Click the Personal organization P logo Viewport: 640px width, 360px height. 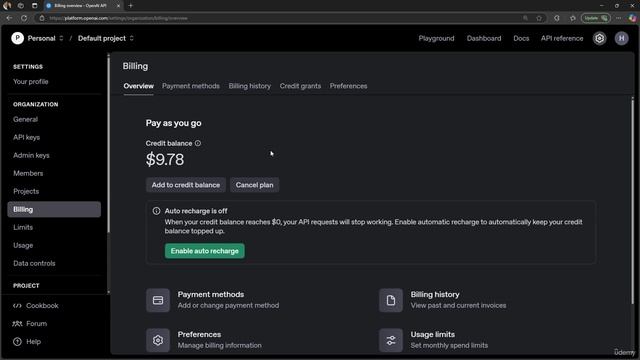[18, 38]
